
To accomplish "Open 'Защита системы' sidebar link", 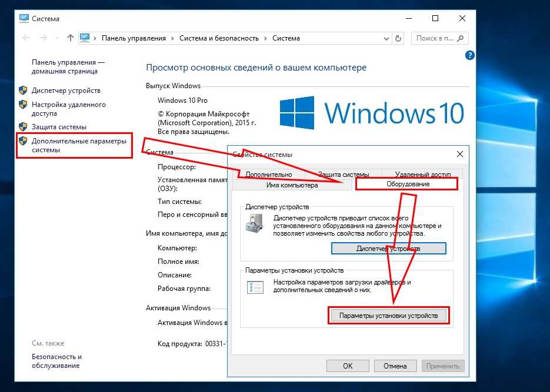I will 59,127.
